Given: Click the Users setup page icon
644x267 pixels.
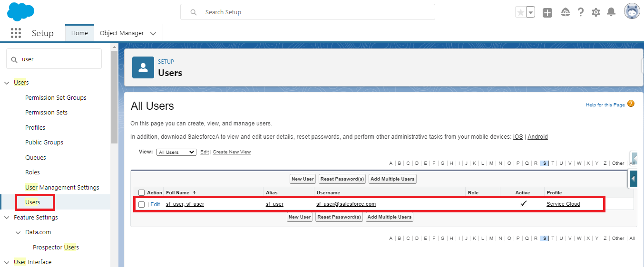Looking at the screenshot, I should tap(143, 67).
